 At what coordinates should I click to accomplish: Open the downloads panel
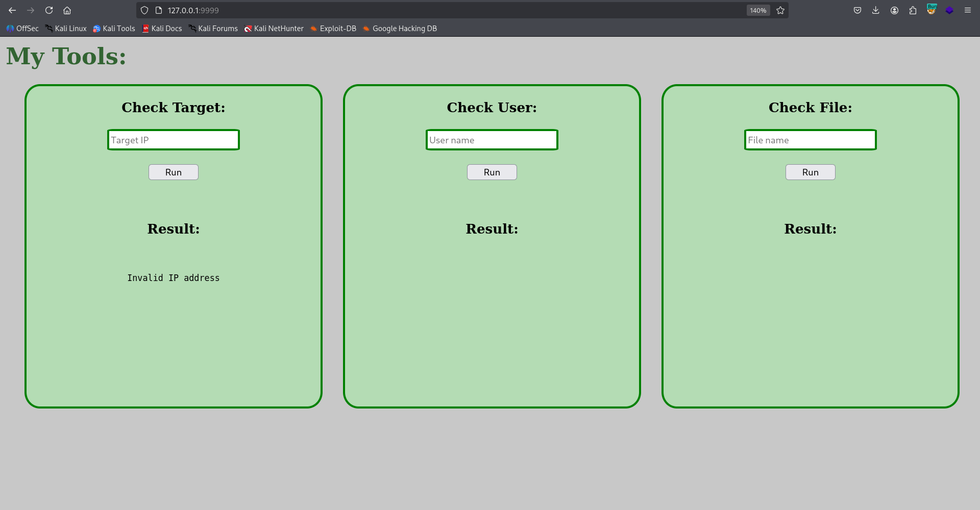pyautogui.click(x=876, y=10)
